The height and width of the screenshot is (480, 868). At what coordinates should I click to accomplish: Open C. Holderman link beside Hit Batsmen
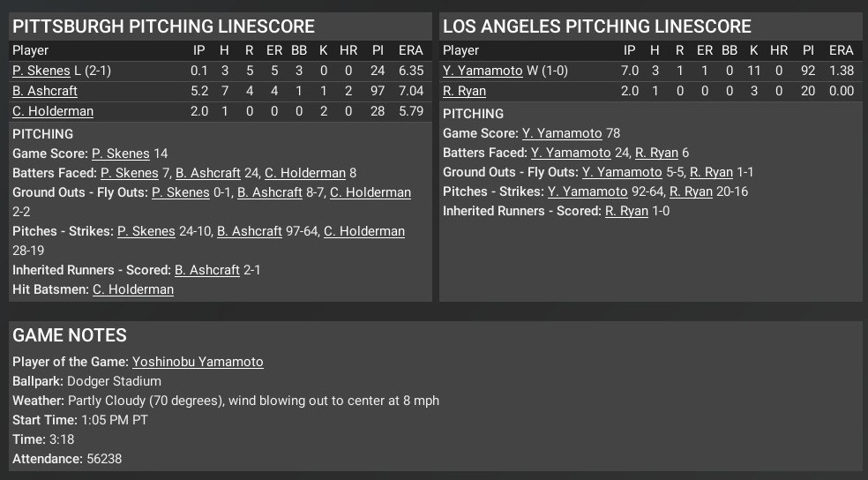coord(133,289)
